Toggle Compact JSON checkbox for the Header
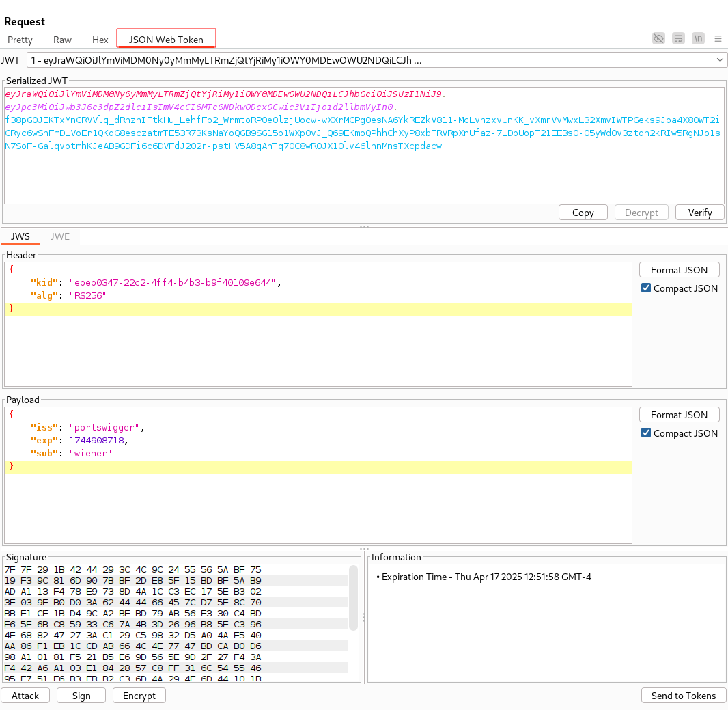The image size is (728, 710). coord(646,288)
